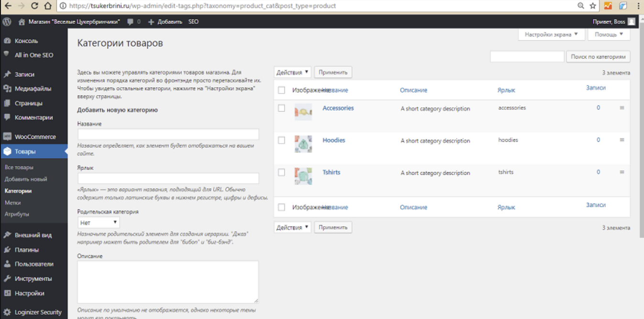Viewport: 644px width, 319px height.
Task: Open SEO in the admin bar
Action: (x=193, y=22)
